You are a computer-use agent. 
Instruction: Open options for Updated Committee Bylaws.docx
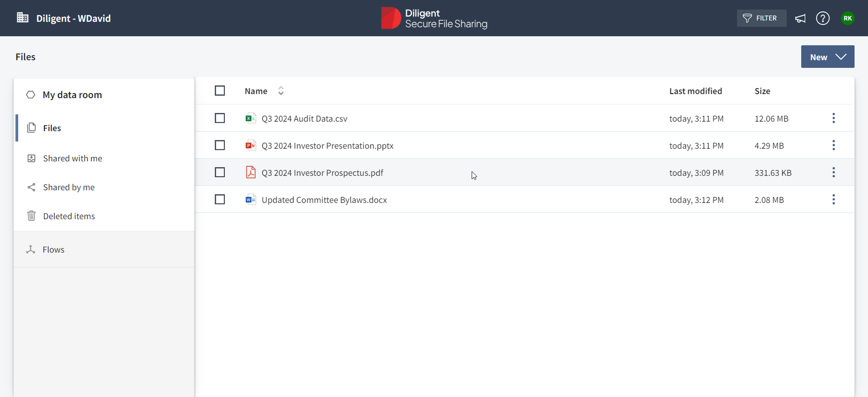point(833,199)
